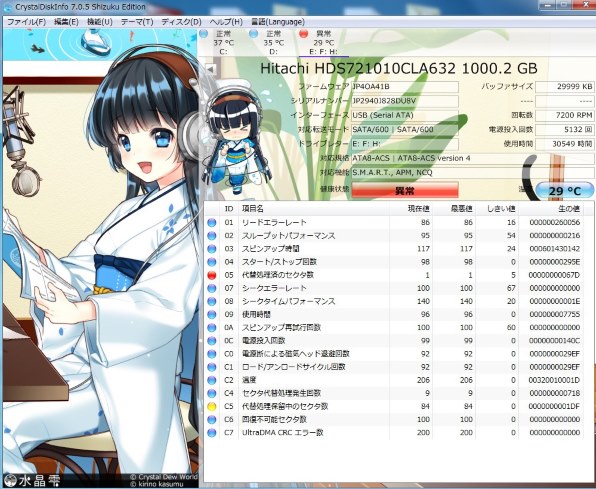Select drive D: blue status icon
The height and width of the screenshot is (489, 596).
254,34
